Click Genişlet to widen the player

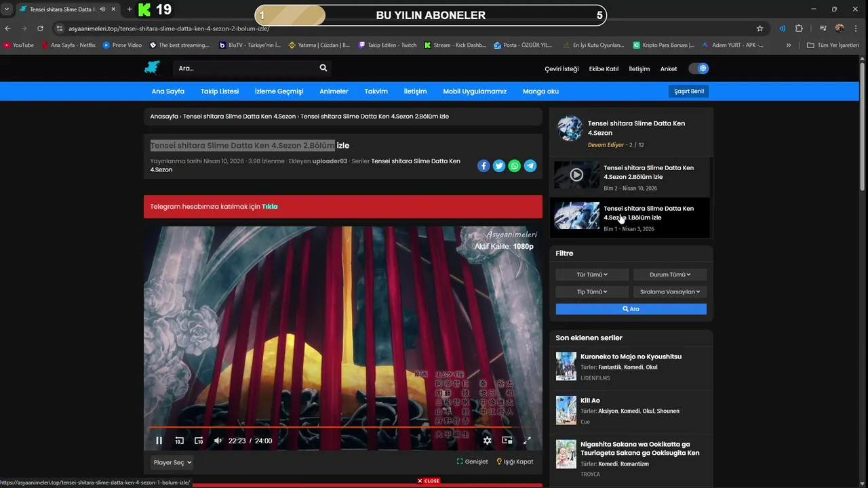(472, 462)
